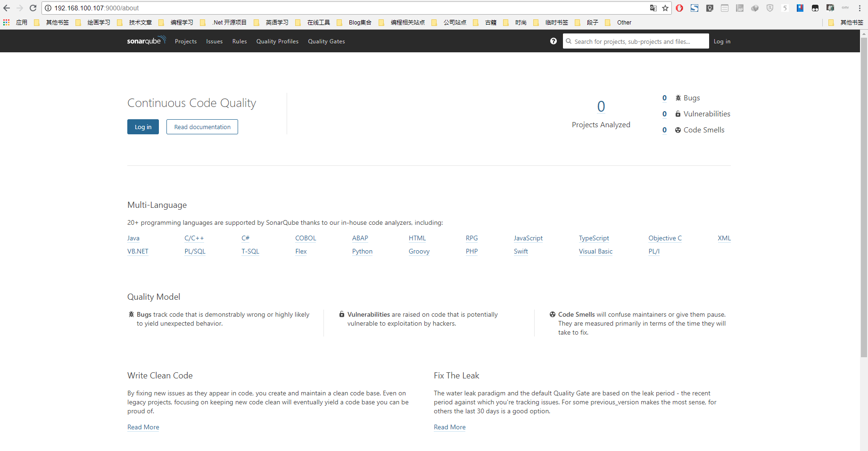Open the C# language link
The height and width of the screenshot is (451, 868).
tap(246, 238)
